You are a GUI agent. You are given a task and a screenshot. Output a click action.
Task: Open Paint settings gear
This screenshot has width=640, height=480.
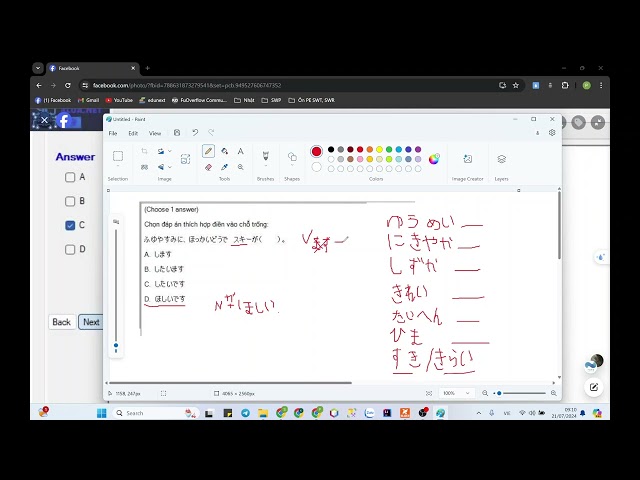[x=552, y=133]
